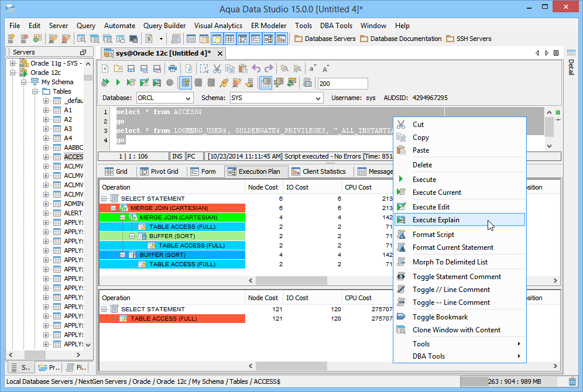The width and height of the screenshot is (583, 392).
Task: Toggle the highlighted grid view button in main toolbar
Action: tap(230, 39)
